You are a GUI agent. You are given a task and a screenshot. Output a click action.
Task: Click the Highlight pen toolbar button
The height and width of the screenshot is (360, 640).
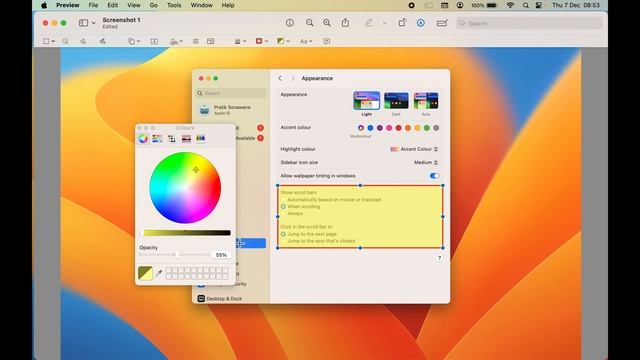369,23
